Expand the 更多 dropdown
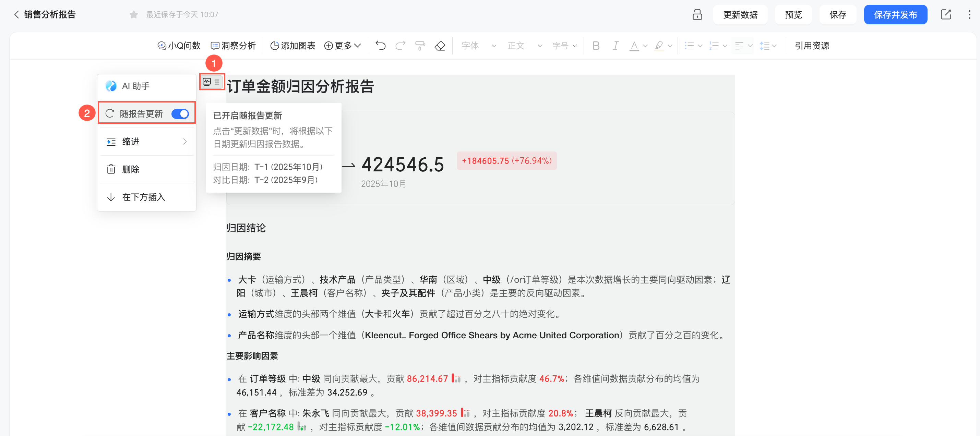The height and width of the screenshot is (436, 980). coord(343,46)
